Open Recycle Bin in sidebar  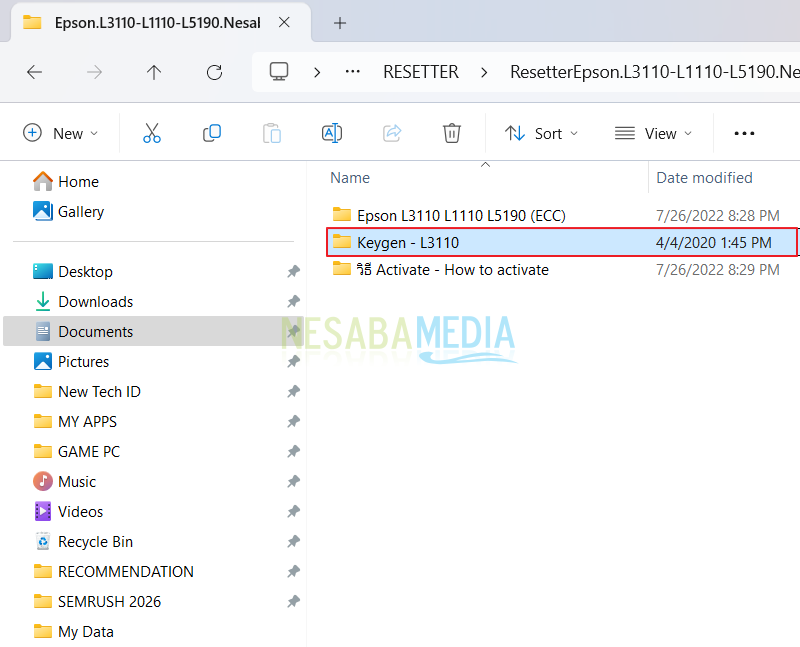[95, 542]
